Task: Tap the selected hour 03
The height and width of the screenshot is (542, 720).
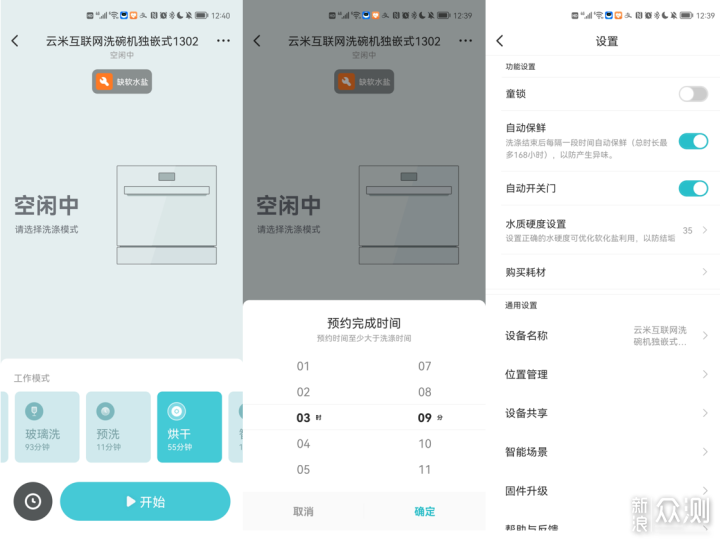Action: coord(303,418)
